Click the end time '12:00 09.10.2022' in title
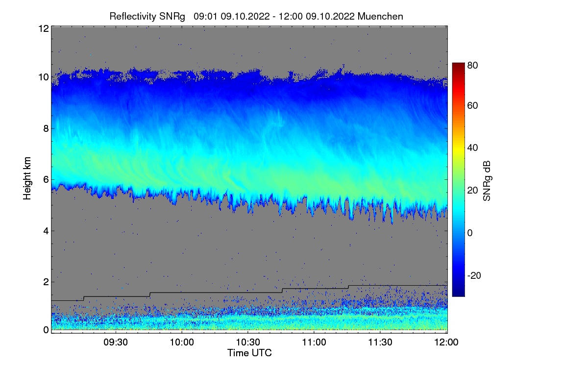The image size is (588, 392). click(317, 16)
